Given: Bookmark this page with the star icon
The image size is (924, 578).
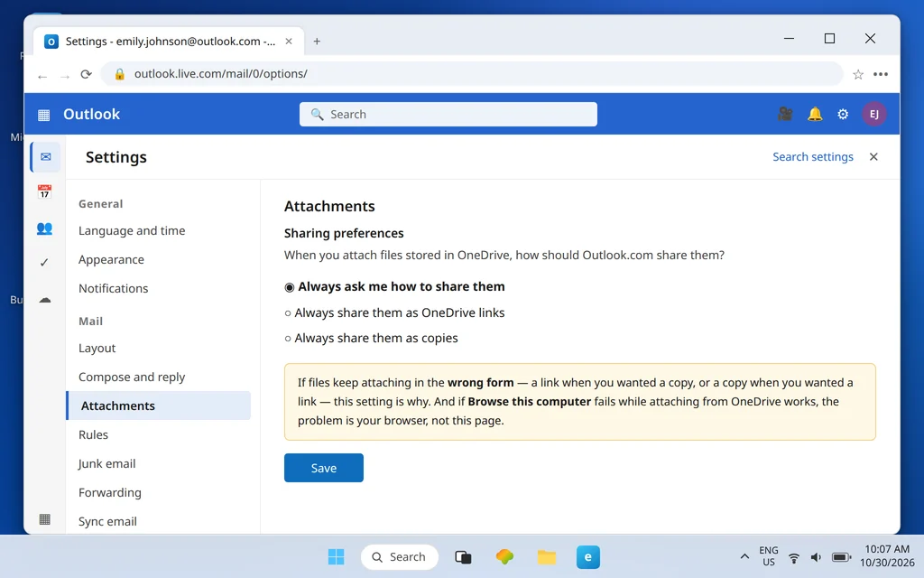Looking at the screenshot, I should (x=858, y=74).
